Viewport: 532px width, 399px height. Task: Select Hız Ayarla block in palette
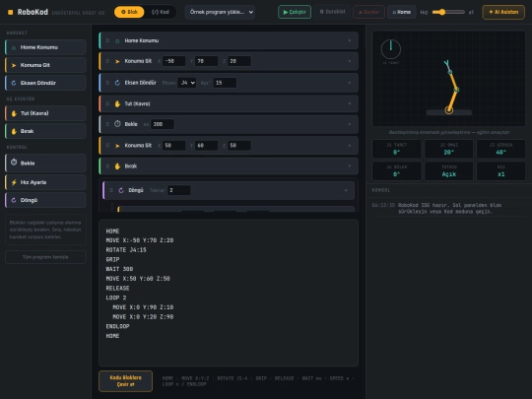coord(45,182)
